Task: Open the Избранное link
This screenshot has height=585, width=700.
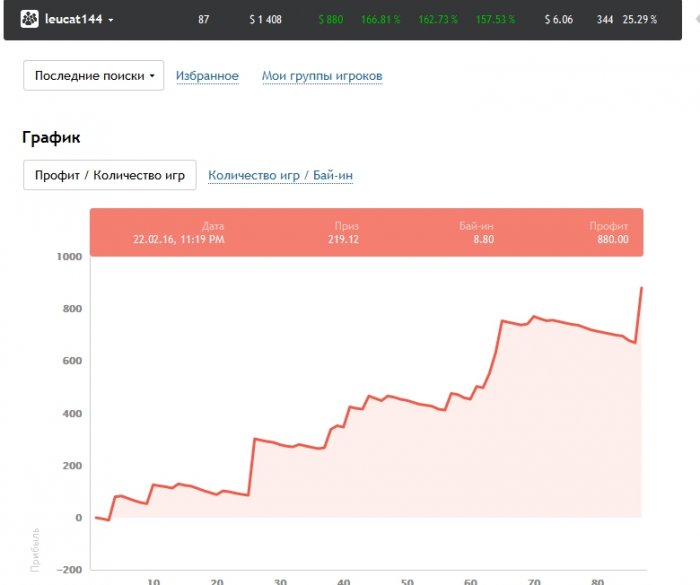Action: (207, 76)
